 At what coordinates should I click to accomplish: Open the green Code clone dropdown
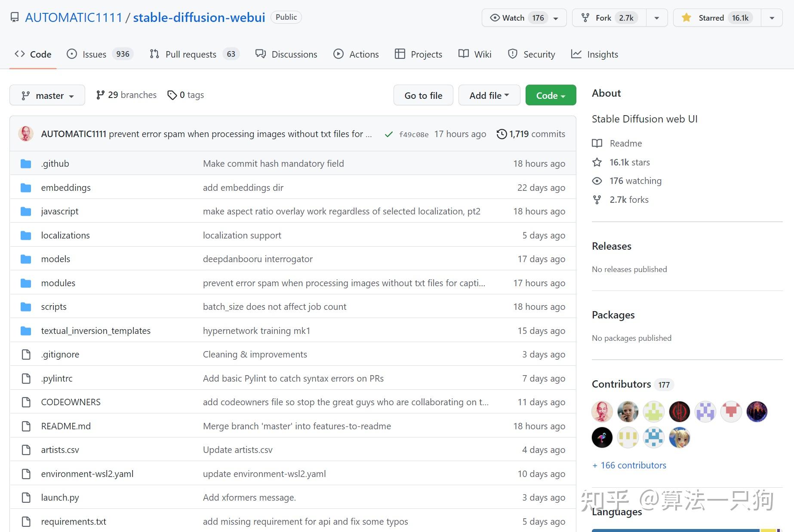coord(551,95)
